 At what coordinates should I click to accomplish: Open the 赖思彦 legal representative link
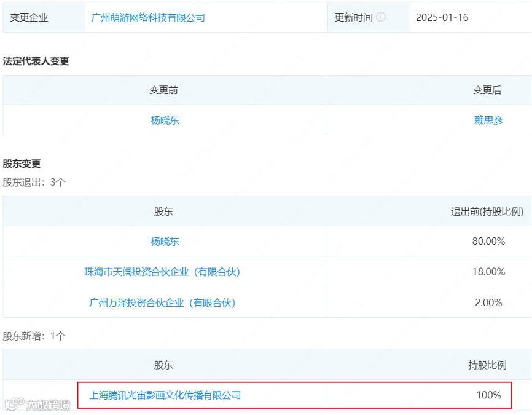(488, 121)
